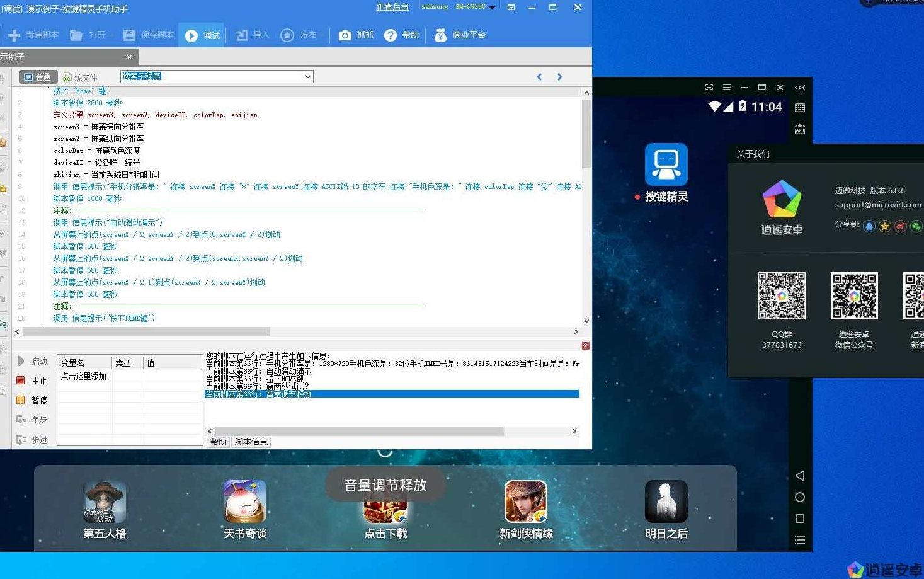Publish the script via the 发布 icon

tap(300, 35)
